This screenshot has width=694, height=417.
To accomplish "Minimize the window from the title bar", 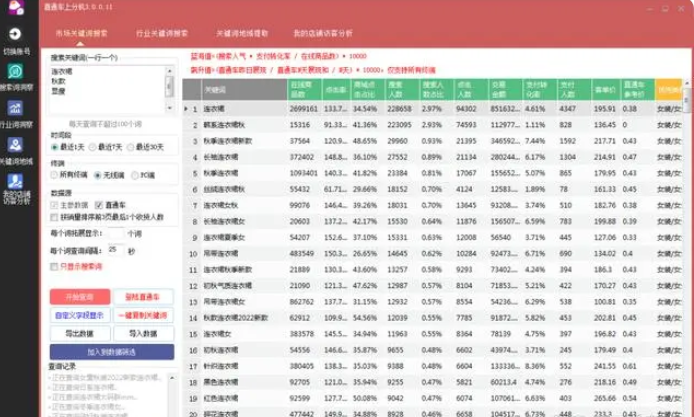I will (650, 8).
